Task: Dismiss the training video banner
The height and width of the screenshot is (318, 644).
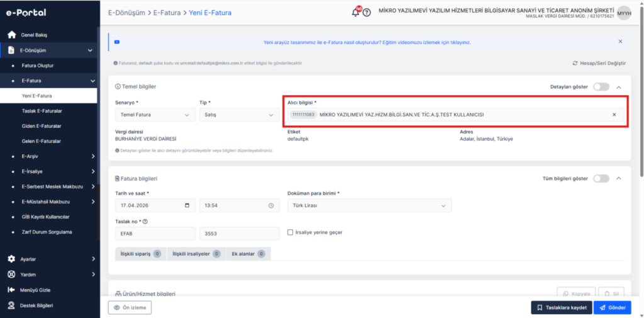Action: point(620,42)
